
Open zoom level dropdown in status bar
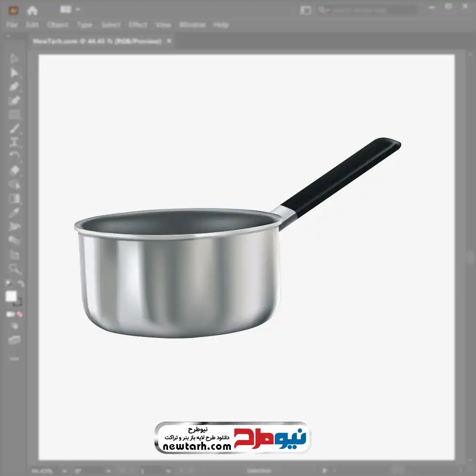click(x=63, y=471)
